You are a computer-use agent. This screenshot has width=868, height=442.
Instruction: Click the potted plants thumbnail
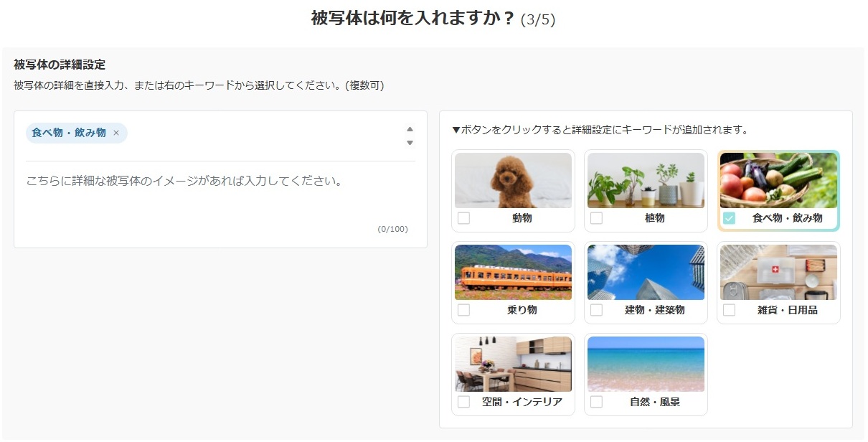[x=646, y=180]
